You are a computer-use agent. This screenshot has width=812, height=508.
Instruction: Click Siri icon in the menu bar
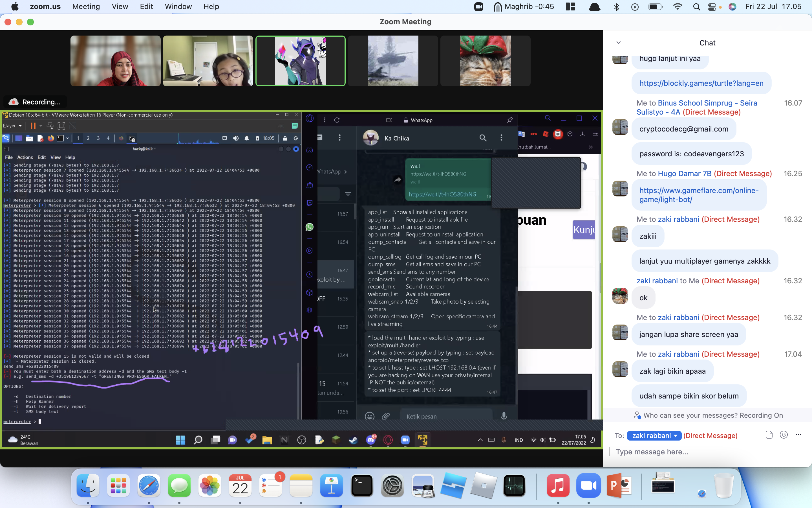pos(732,7)
